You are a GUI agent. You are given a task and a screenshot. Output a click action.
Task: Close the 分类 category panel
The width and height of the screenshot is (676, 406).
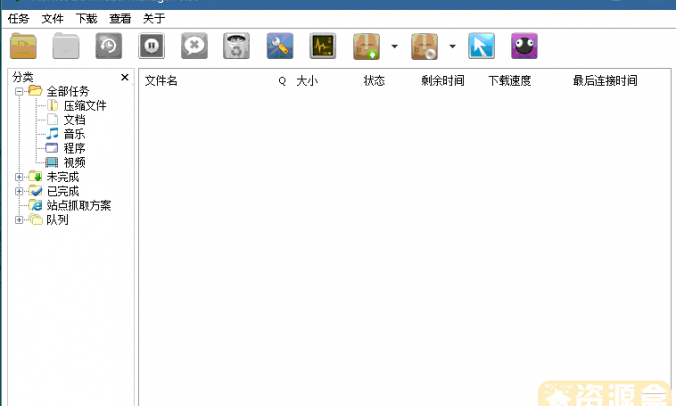[x=125, y=77]
